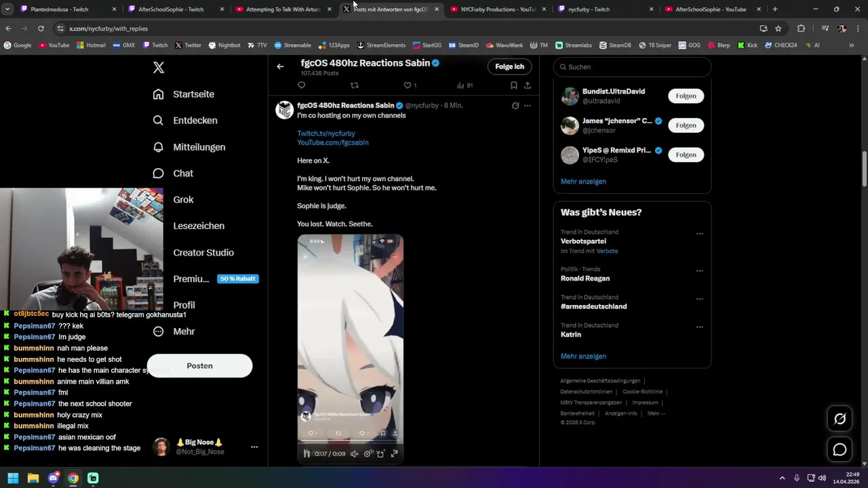Screen dimensions: 868x488
Task: Open the floating messages button
Action: tap(840, 449)
